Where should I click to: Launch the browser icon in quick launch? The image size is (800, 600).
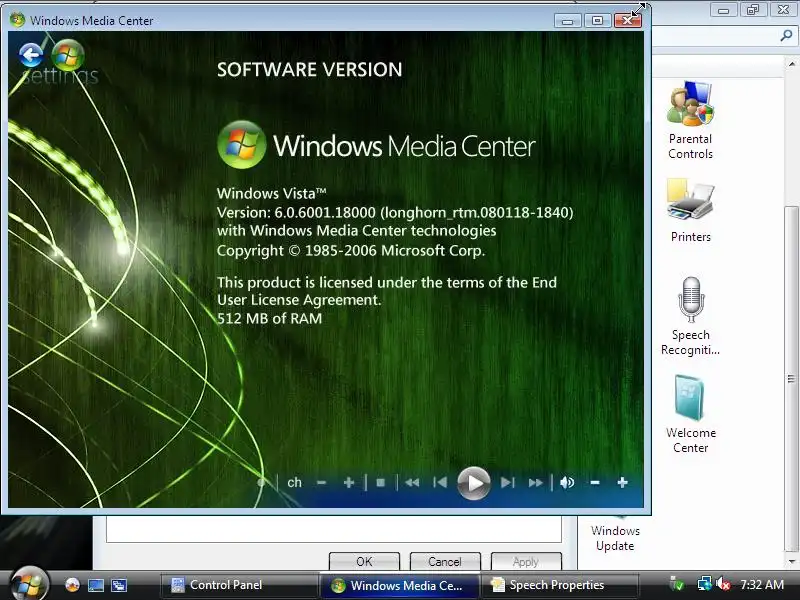click(x=72, y=585)
